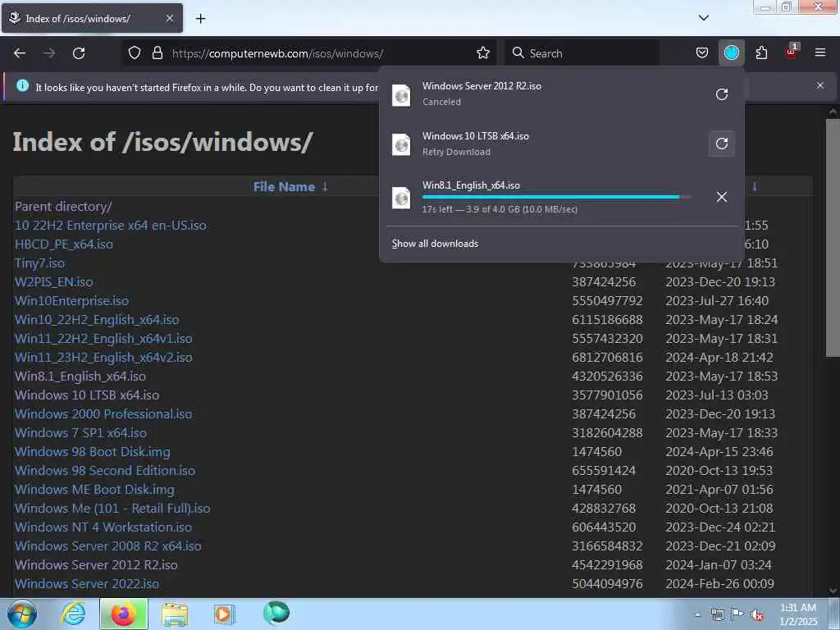Click the muted volume tray icon

click(757, 615)
